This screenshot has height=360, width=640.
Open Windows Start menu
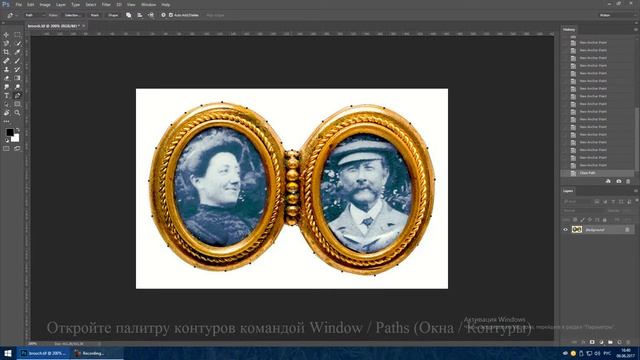(8, 353)
